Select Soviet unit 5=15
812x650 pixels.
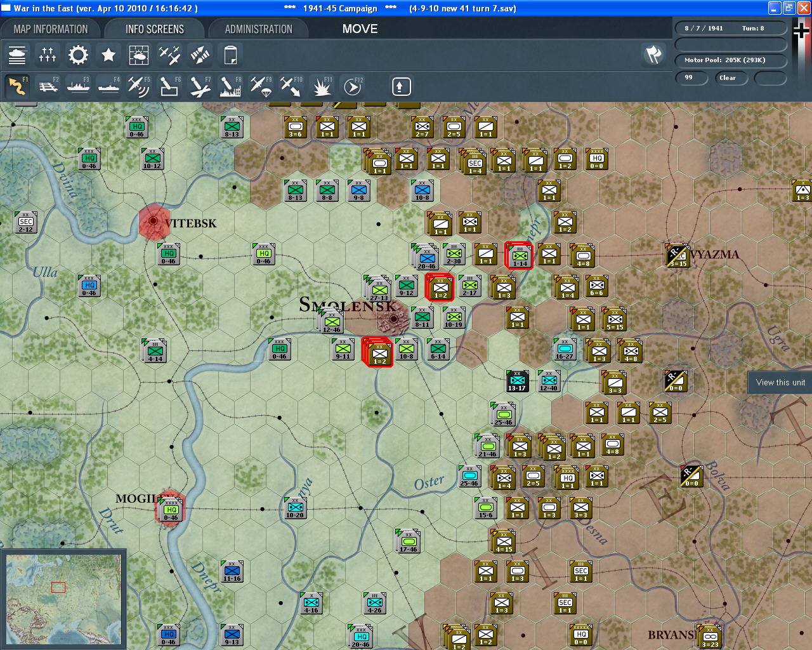pyautogui.click(x=615, y=319)
